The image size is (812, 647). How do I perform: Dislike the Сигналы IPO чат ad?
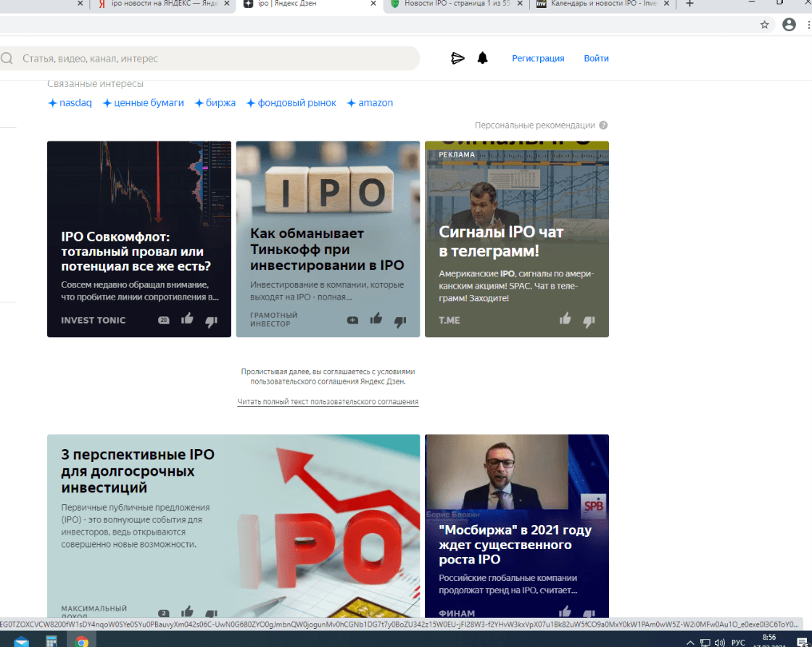coord(589,321)
